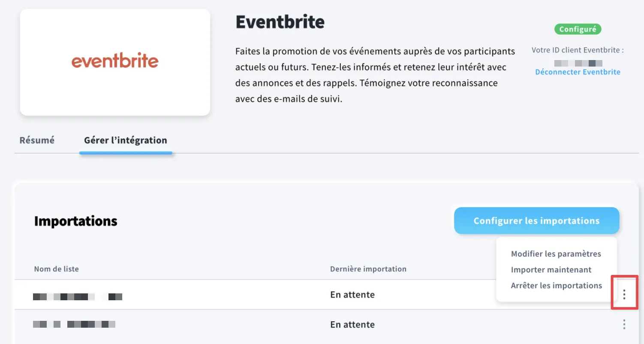This screenshot has height=344, width=644.
Task: Click En attente status in the first row
Action: pos(352,295)
